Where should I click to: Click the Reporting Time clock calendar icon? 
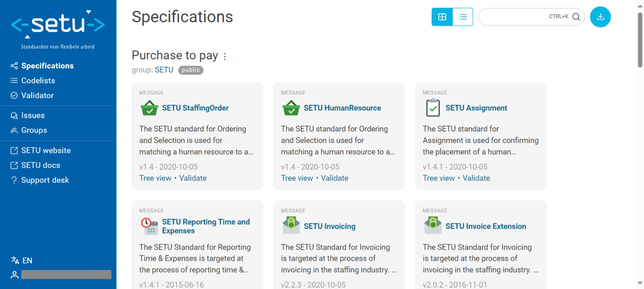[149, 226]
